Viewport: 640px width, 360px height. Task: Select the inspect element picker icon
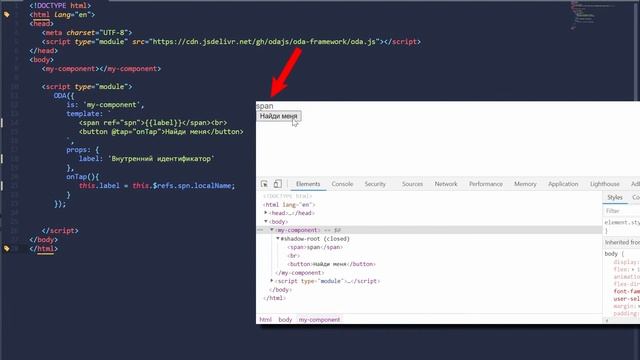264,184
